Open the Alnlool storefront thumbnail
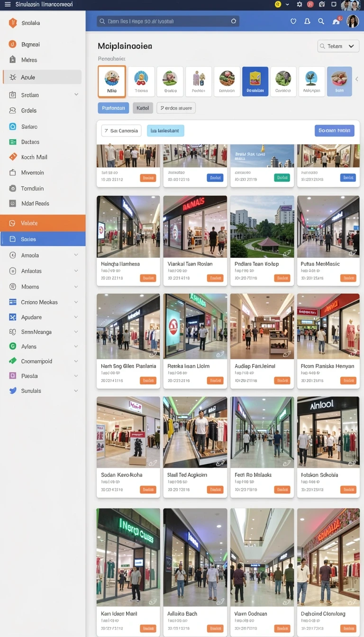This screenshot has height=637, width=364. click(x=328, y=432)
